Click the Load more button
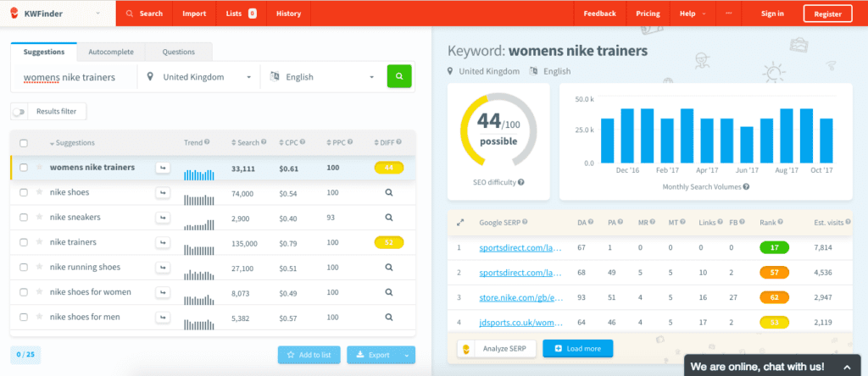The width and height of the screenshot is (868, 376). (578, 349)
